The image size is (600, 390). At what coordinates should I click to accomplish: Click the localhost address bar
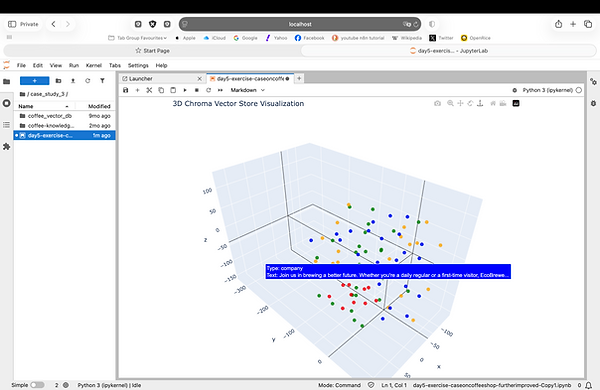click(300, 24)
